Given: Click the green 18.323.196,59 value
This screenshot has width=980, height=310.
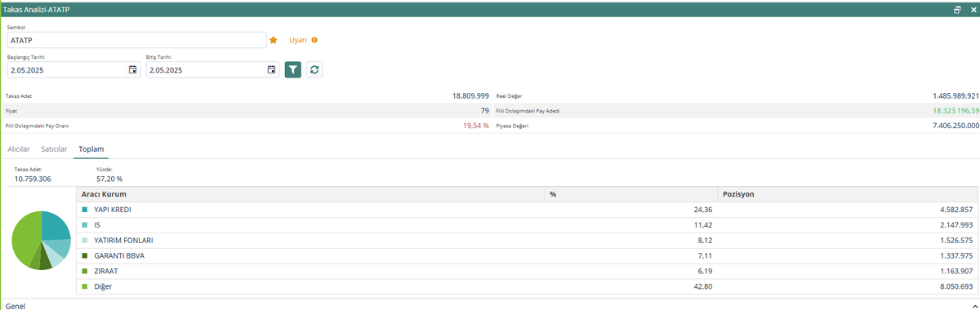Looking at the screenshot, I should (955, 110).
